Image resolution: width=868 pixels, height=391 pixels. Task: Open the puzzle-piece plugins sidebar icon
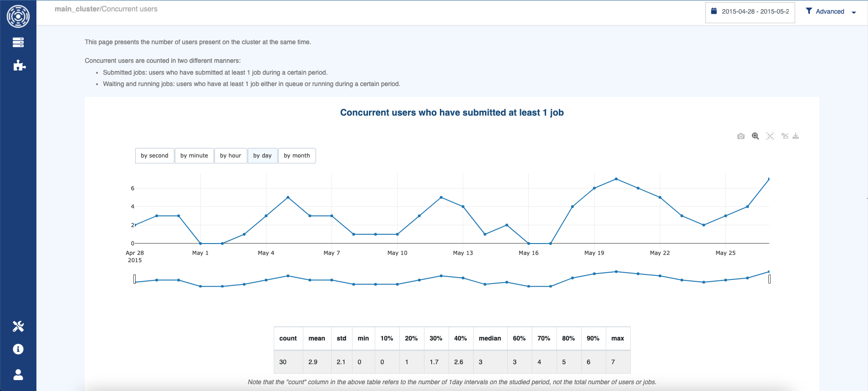tap(19, 66)
